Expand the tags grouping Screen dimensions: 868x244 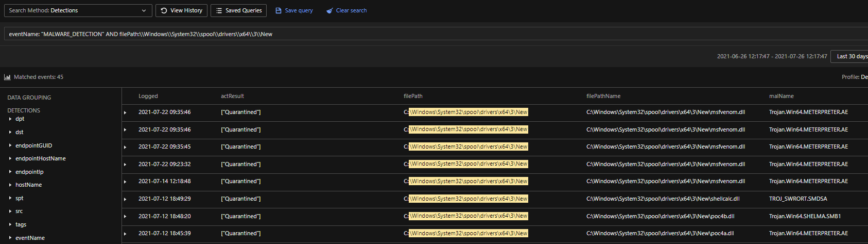click(x=10, y=224)
